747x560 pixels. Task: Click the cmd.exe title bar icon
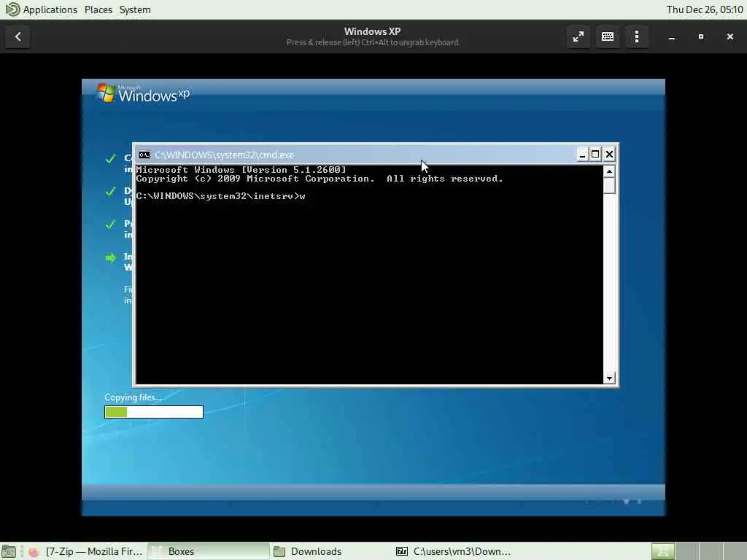144,155
